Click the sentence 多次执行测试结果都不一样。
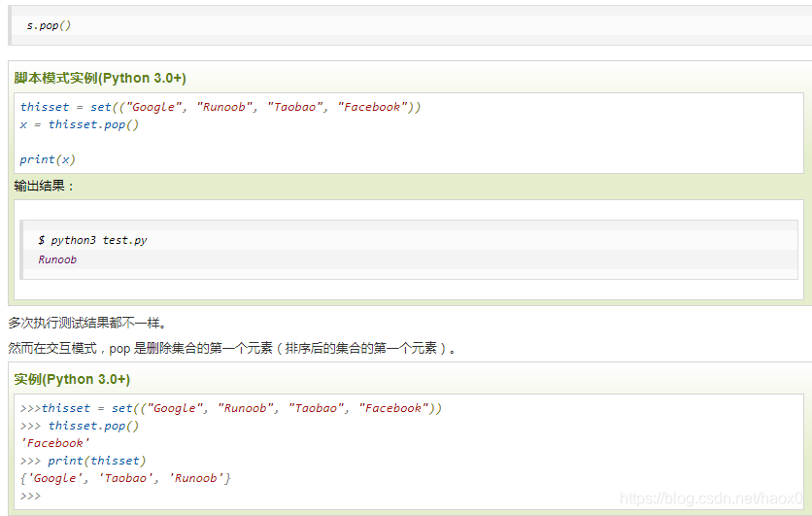Viewport: 812px width, 516px height. [x=88, y=323]
